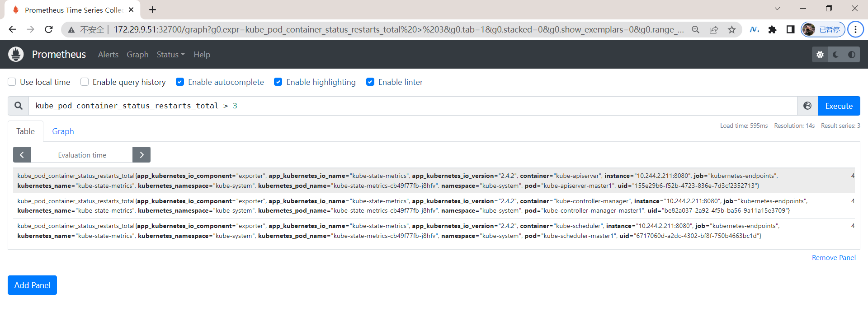Click the Prometheus flame logo
The image size is (868, 321).
(16, 54)
